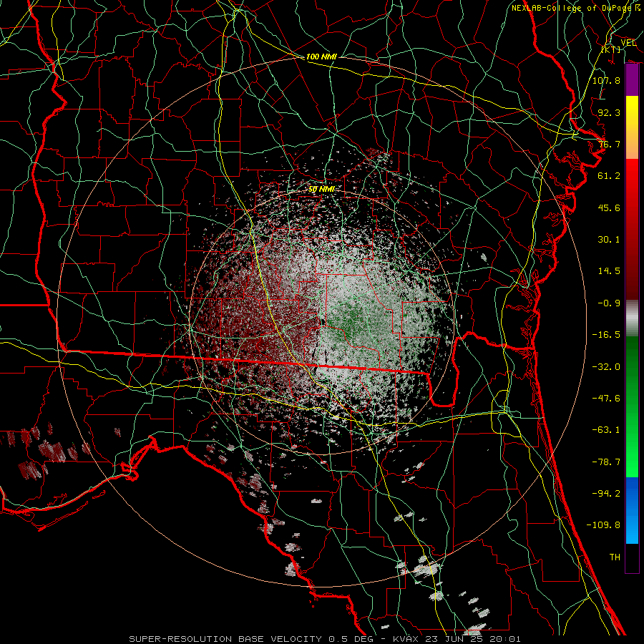Click the -109.8 velocity scale value
The image size is (644, 644).
(x=603, y=525)
